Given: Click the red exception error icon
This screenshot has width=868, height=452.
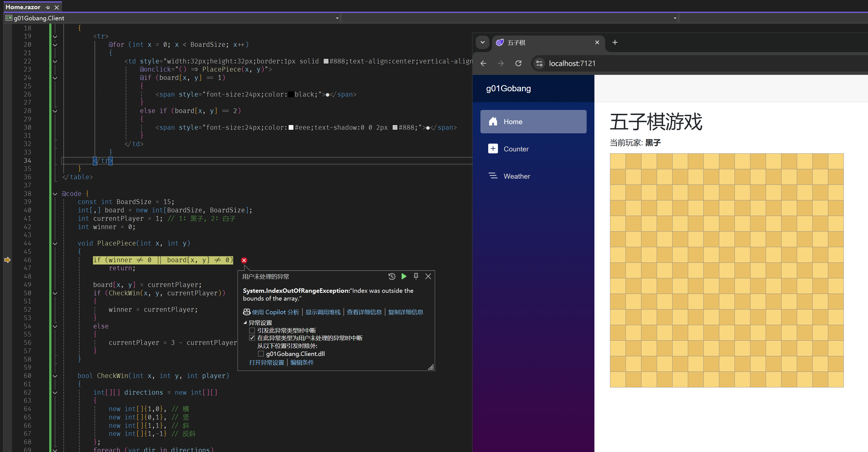Looking at the screenshot, I should coord(244,260).
